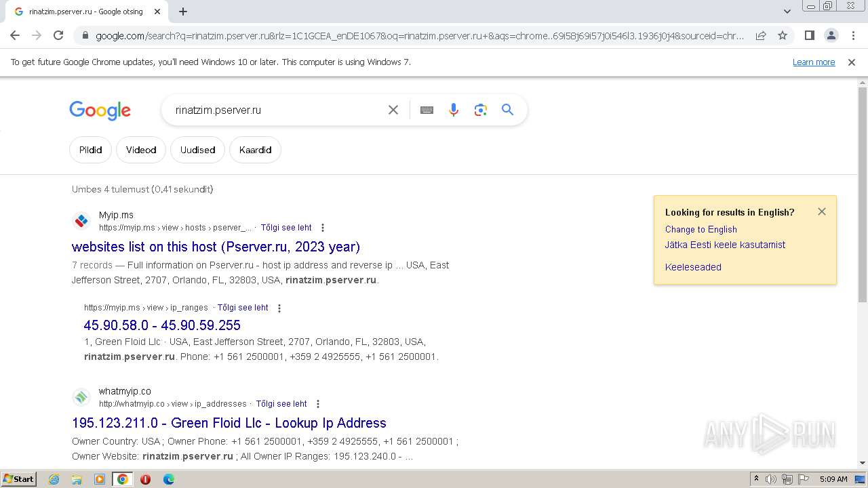This screenshot has width=868, height=488.
Task: Search by image with Google Lens
Action: coord(481,110)
